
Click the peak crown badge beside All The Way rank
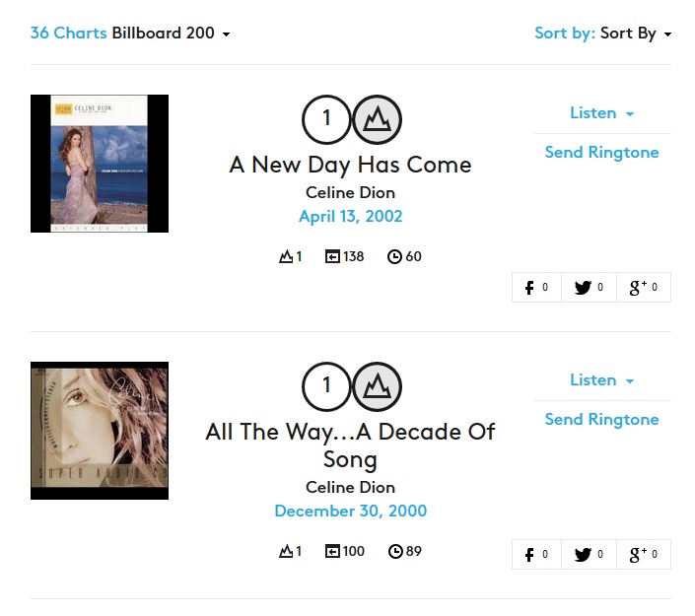pos(377,387)
